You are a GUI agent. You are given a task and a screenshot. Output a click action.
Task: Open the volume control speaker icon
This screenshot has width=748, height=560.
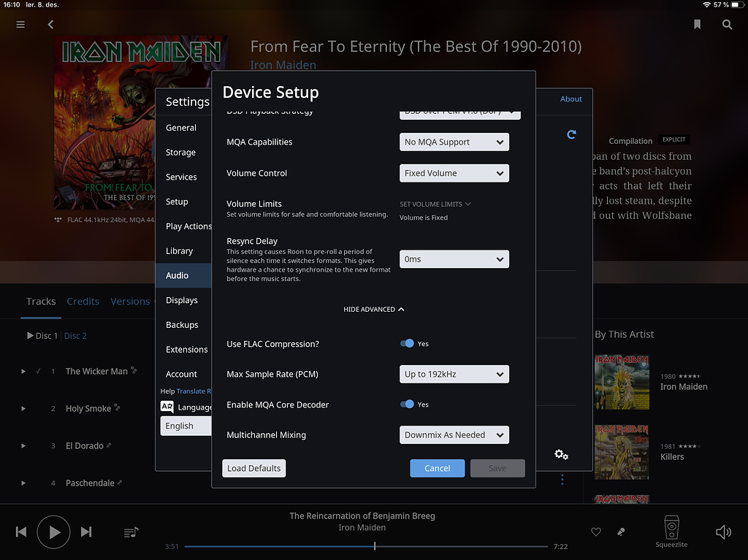pos(723,532)
